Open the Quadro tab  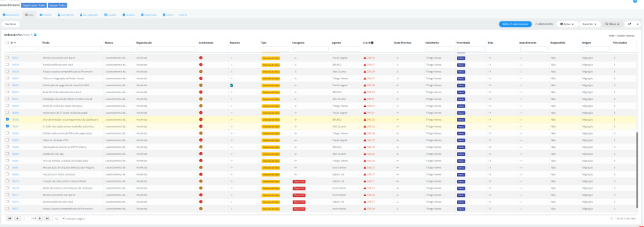tap(111, 14)
